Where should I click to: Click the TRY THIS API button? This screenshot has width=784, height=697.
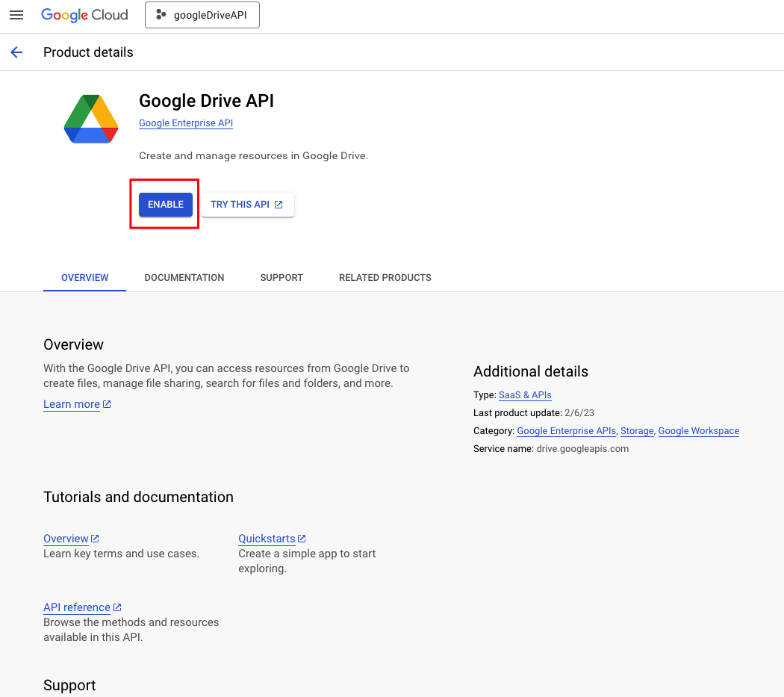[x=247, y=205]
